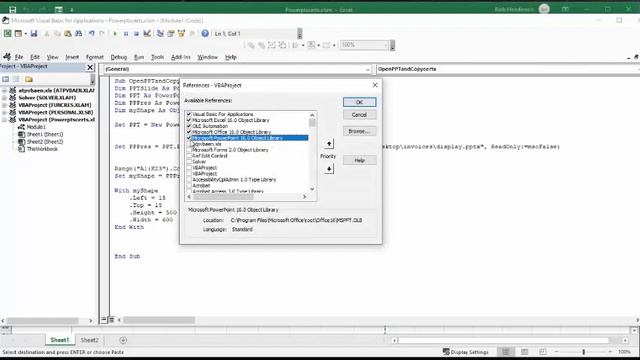
Task: Select ThisWorkbook in project tree
Action: 42,149
